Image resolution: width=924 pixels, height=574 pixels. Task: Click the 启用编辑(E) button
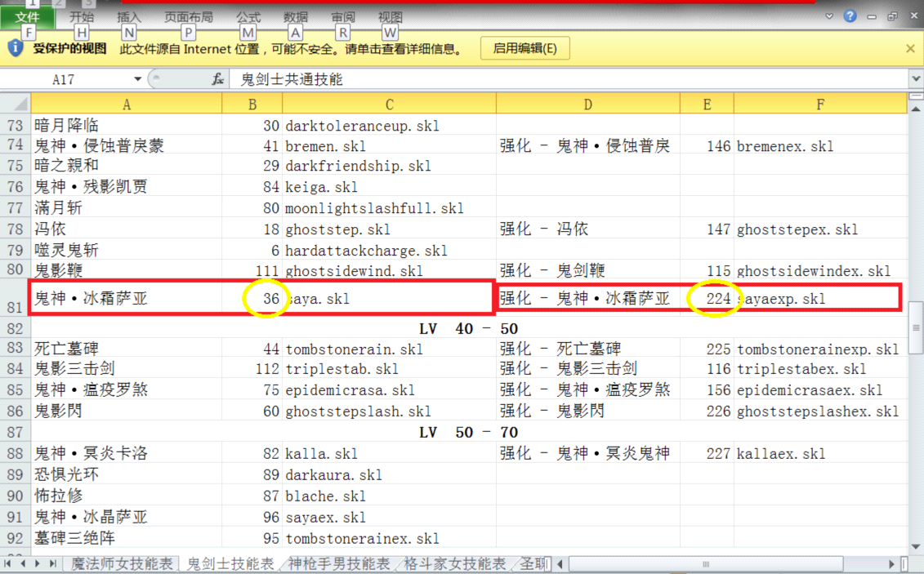[x=524, y=49]
